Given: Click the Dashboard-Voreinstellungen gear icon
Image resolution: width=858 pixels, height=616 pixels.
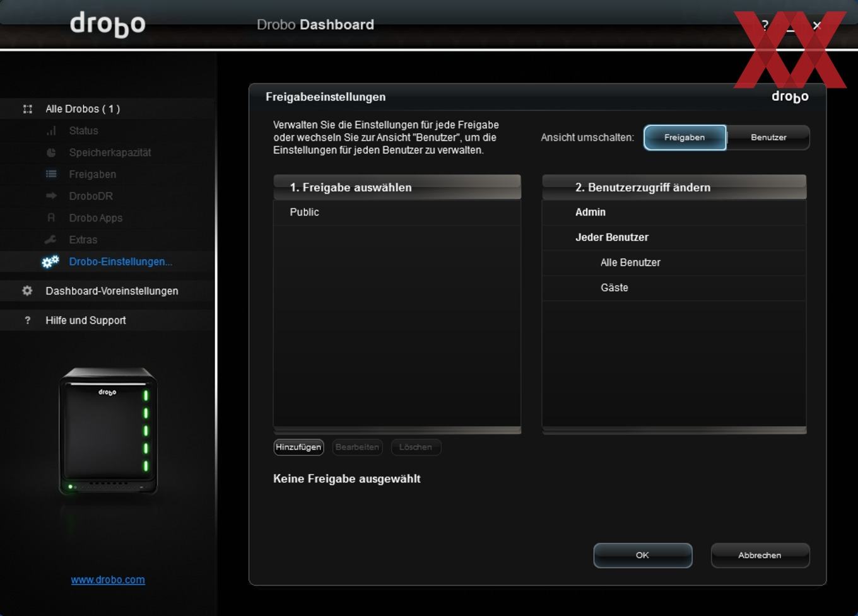Looking at the screenshot, I should pos(27,291).
